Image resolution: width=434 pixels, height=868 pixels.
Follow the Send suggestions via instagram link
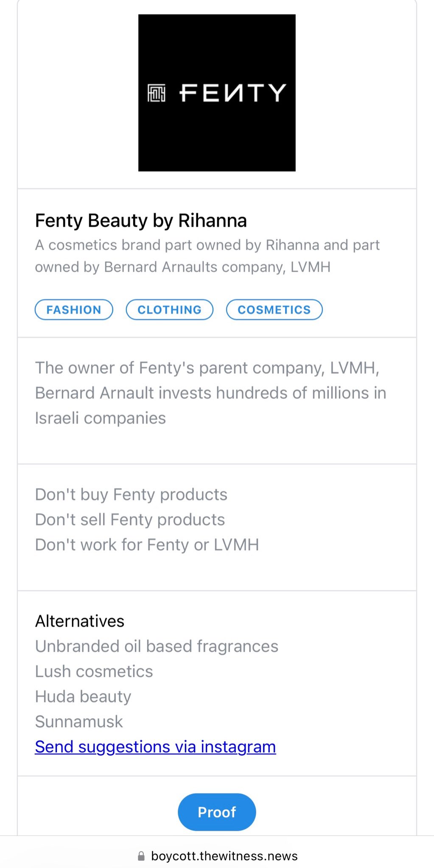(x=155, y=747)
